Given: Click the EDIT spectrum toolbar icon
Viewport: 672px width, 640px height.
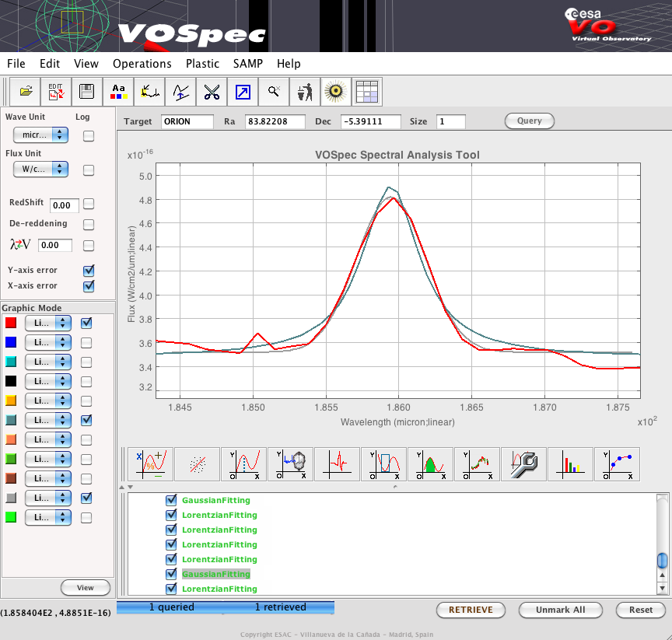Looking at the screenshot, I should tap(56, 92).
